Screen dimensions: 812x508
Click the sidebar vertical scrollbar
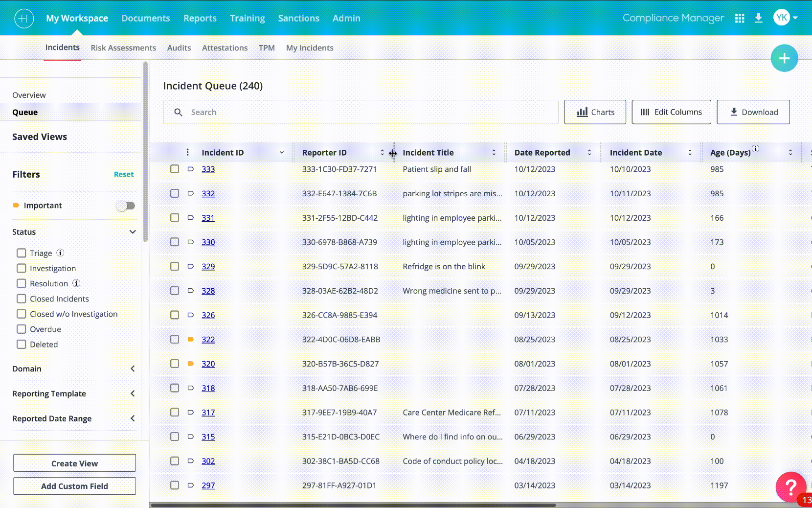pyautogui.click(x=145, y=152)
